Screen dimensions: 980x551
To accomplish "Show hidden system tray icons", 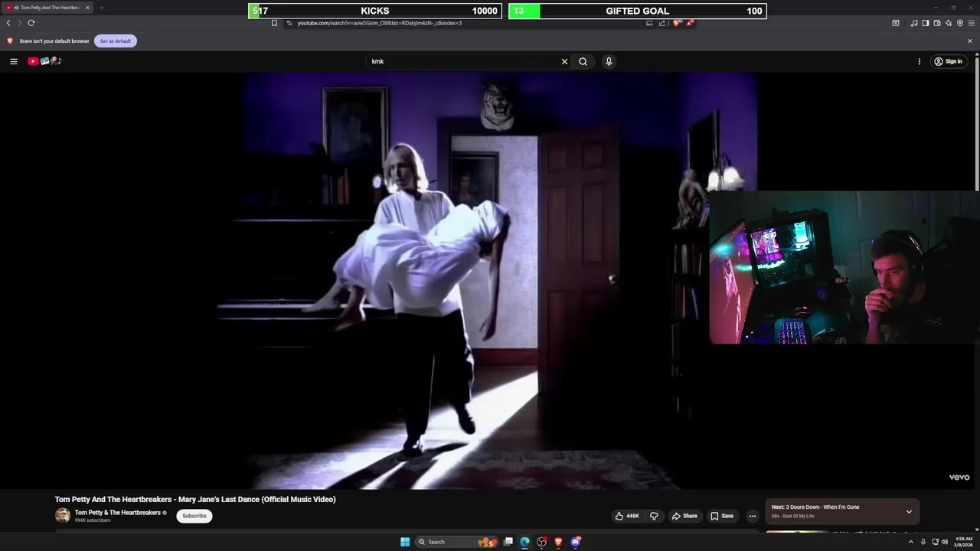I will coord(910,542).
